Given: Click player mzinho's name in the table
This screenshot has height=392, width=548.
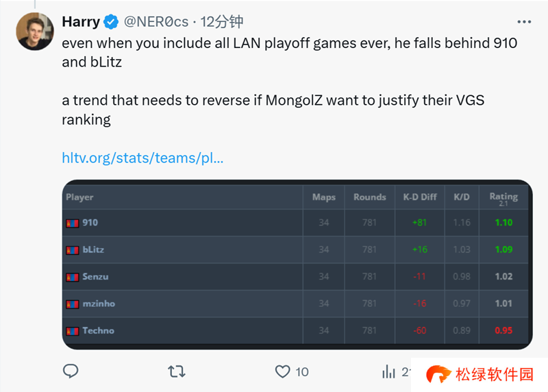Looking at the screenshot, I should tap(99, 304).
